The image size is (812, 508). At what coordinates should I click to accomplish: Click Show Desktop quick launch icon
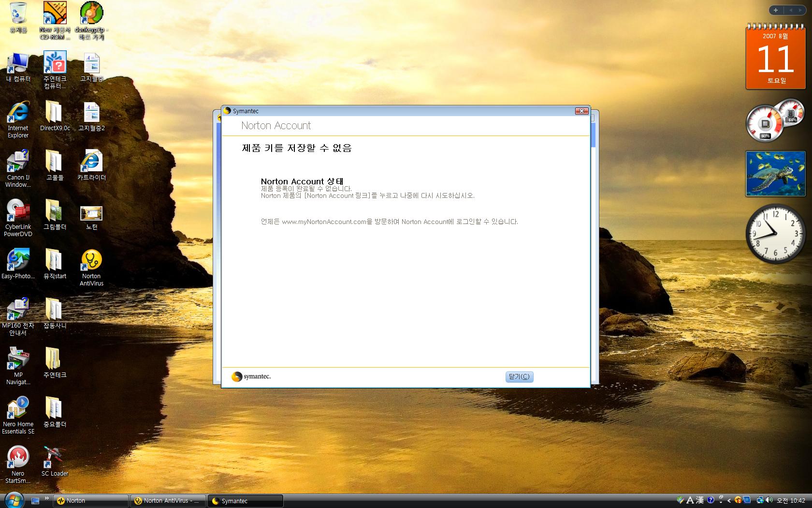click(35, 501)
